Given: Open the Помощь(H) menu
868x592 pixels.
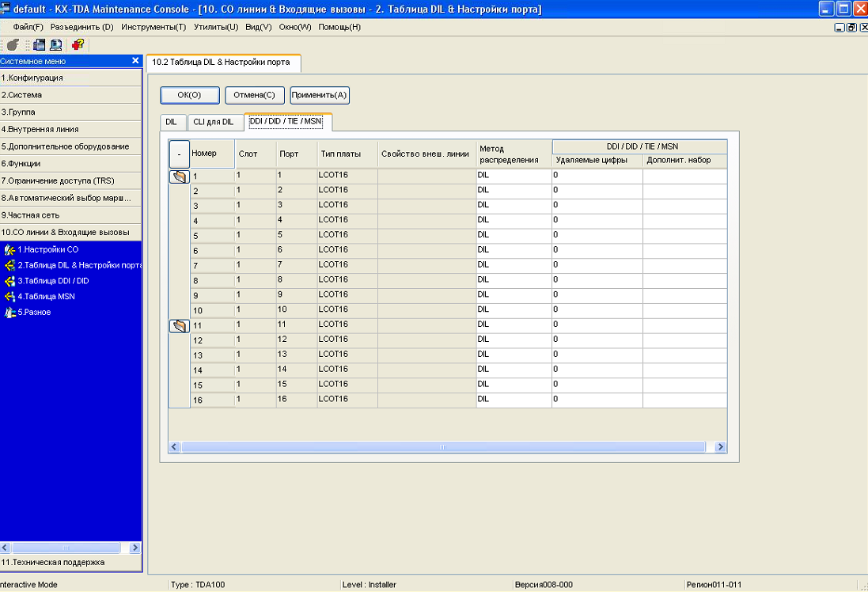Looking at the screenshot, I should point(339,27).
